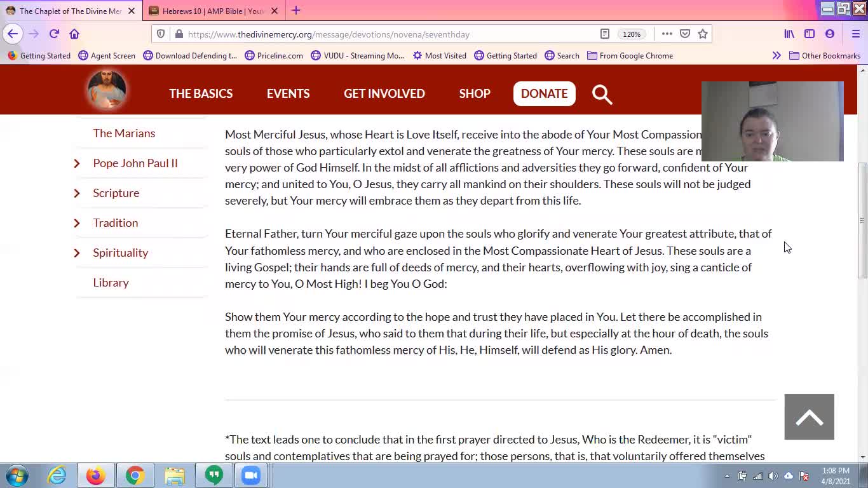
Task: Open Firefox account icon
Action: coord(830,34)
